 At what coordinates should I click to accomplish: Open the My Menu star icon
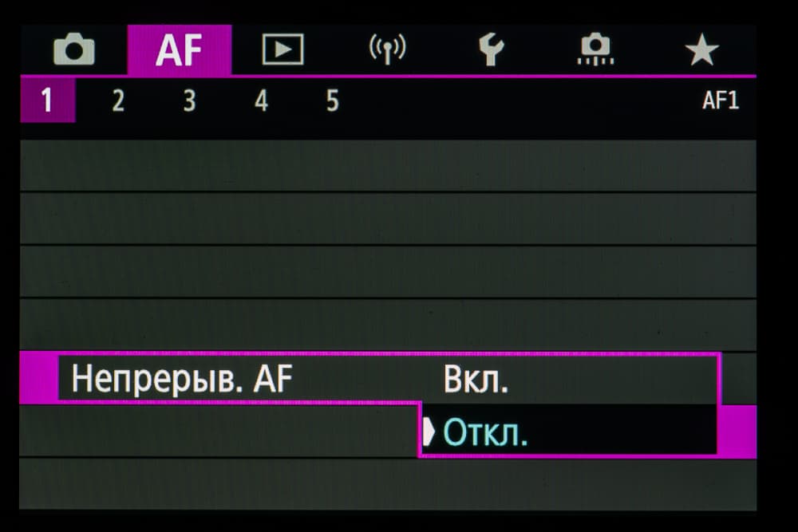point(701,51)
